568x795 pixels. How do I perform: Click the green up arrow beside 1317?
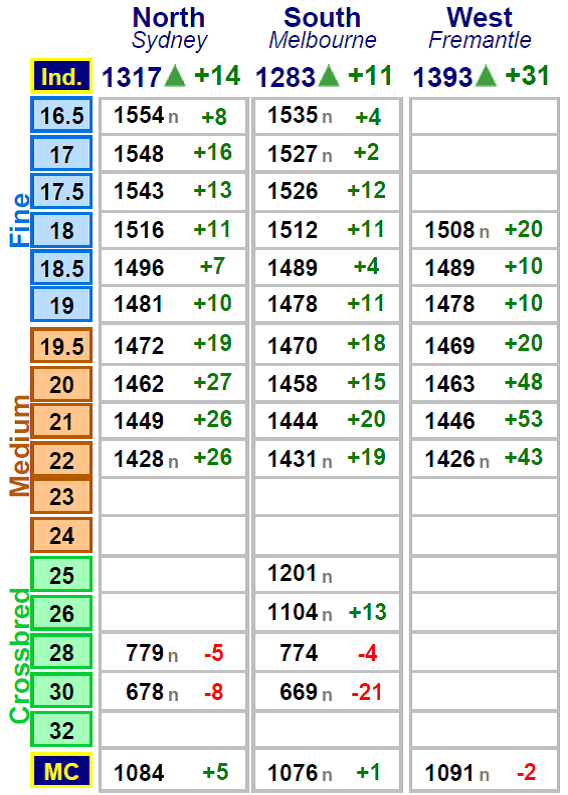pos(175,76)
